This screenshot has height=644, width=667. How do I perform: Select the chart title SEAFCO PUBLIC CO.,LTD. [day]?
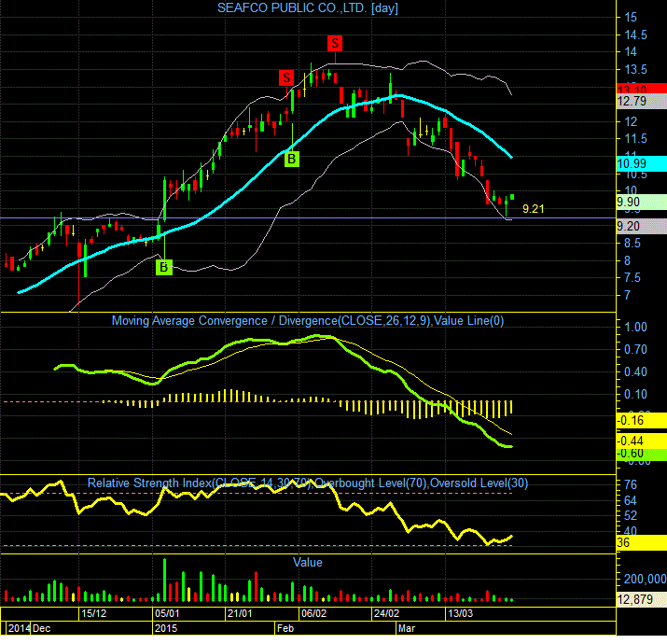[308, 7]
